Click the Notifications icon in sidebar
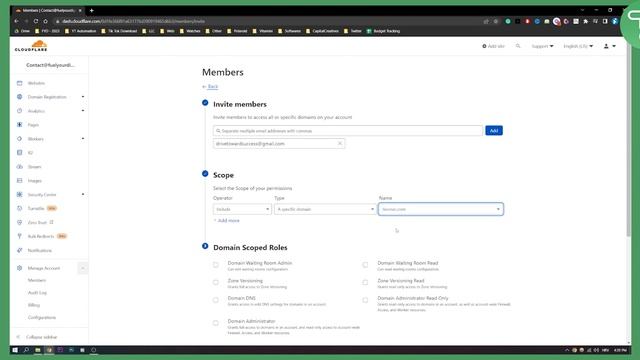640x360 pixels. [19, 250]
